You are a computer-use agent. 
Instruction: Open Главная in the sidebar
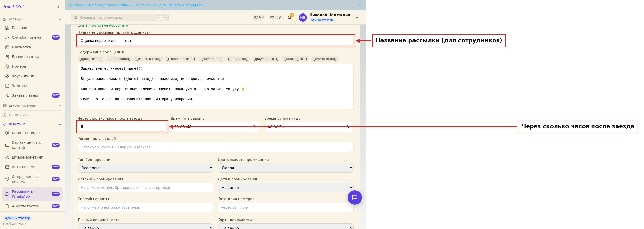click(x=32, y=28)
